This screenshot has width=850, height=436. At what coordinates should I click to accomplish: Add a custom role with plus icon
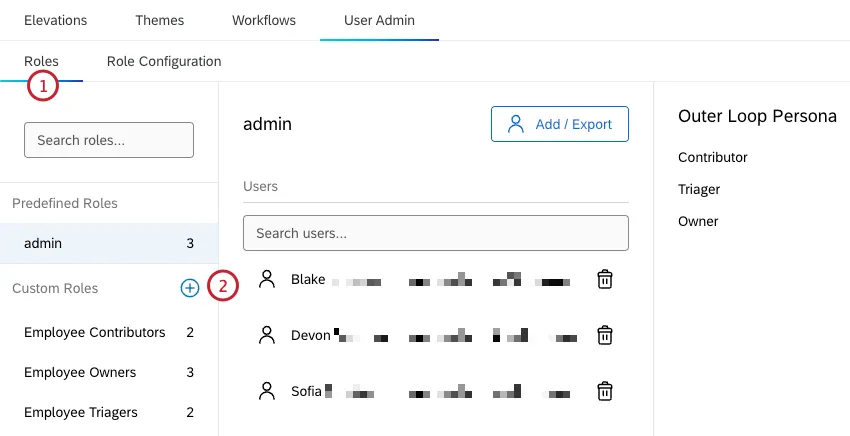189,288
